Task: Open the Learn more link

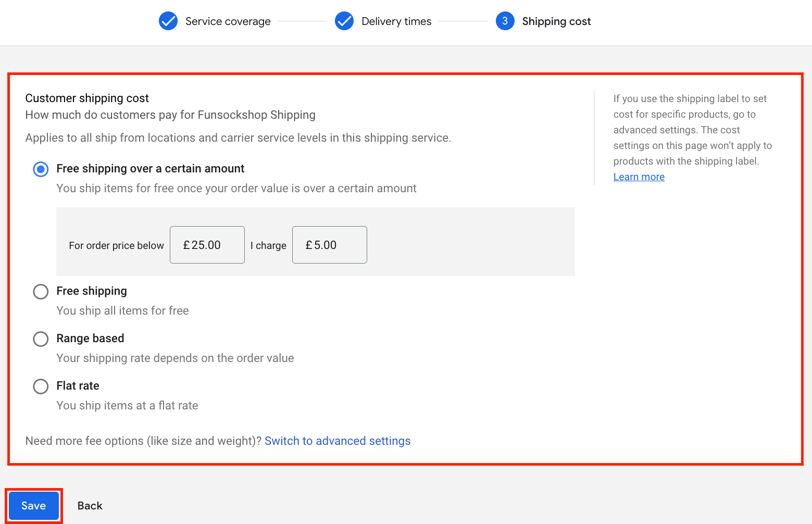Action: pos(639,177)
